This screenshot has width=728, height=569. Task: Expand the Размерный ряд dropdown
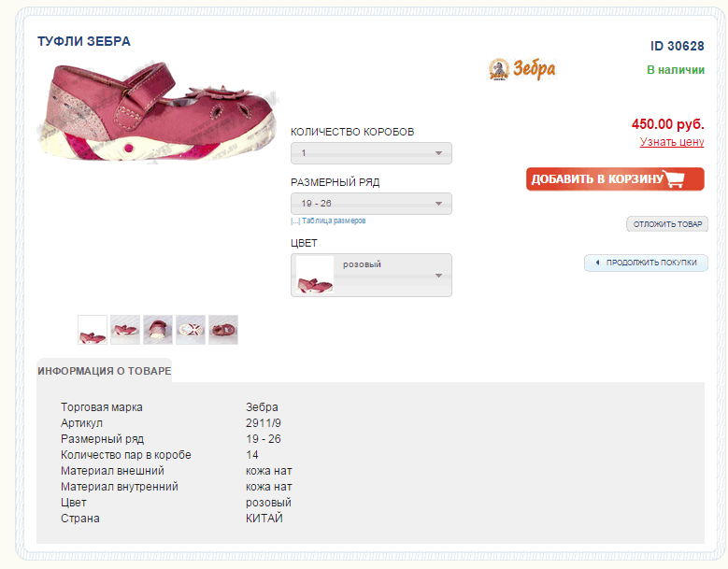tap(371, 204)
